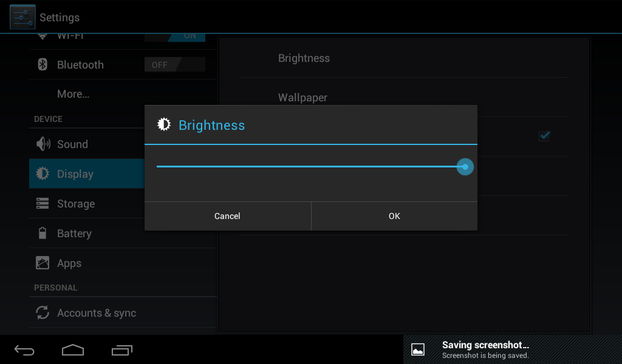The width and height of the screenshot is (622, 364).
Task: Go back with the navigation back arrow
Action: [x=24, y=350]
